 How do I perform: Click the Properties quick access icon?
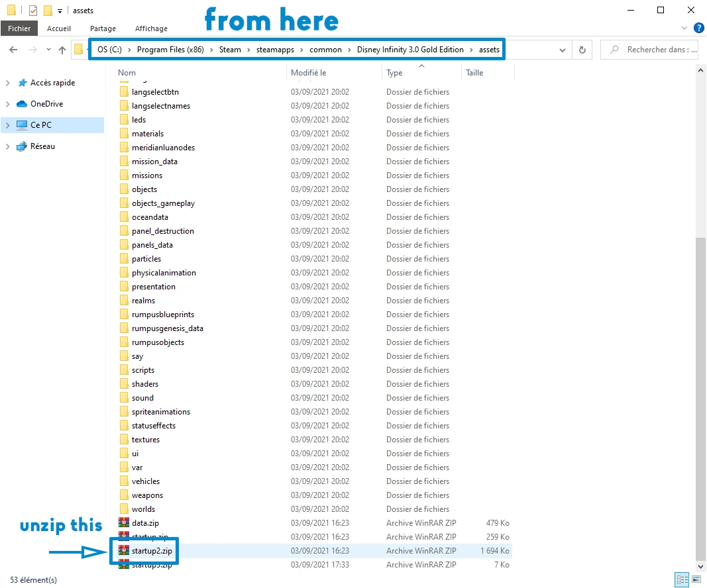tap(33, 10)
